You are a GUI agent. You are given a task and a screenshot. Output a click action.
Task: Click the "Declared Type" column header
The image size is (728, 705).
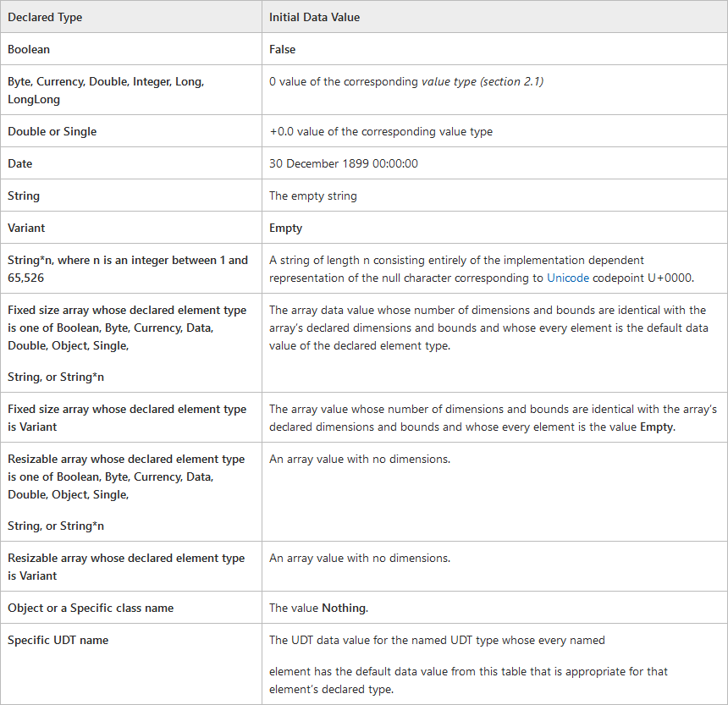(x=45, y=17)
